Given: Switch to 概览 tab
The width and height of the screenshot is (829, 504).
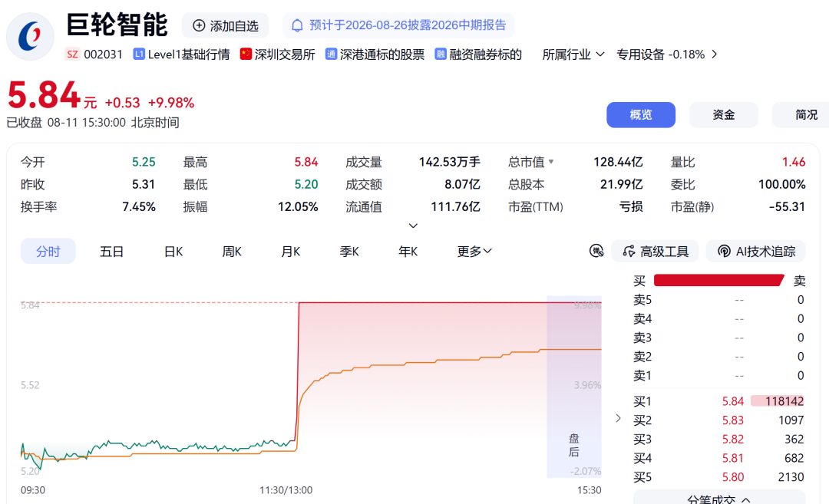Looking at the screenshot, I should tap(641, 114).
